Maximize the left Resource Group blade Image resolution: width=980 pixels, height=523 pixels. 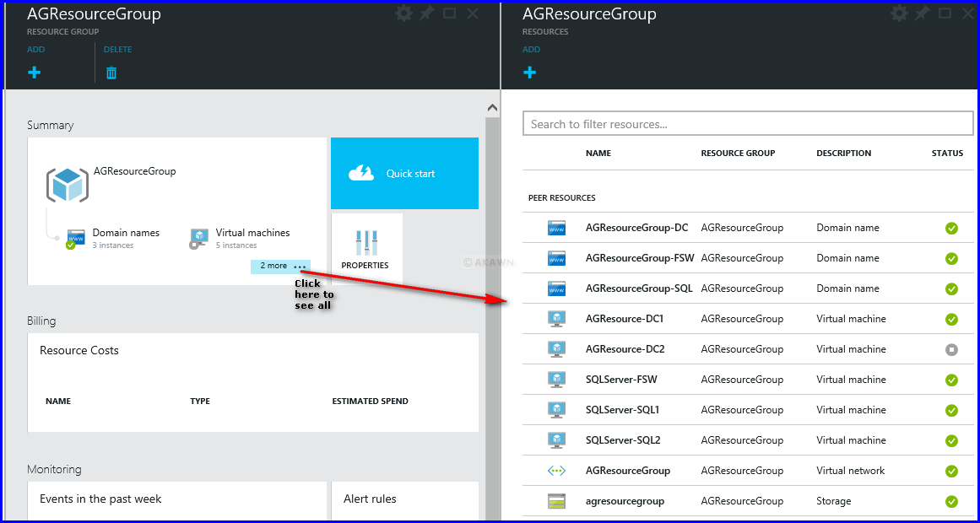pos(449,13)
